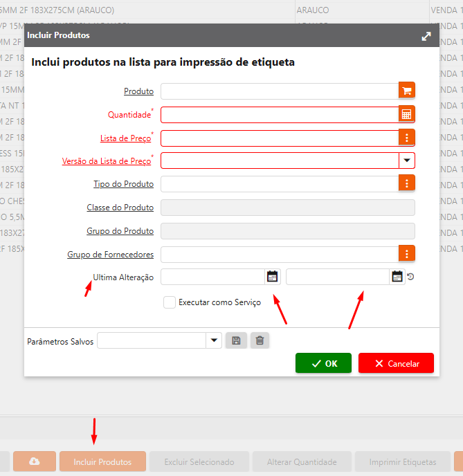Viewport: 463px width, 476px height.
Task: Open second Ultima Alteração calendar picker
Action: (x=397, y=277)
